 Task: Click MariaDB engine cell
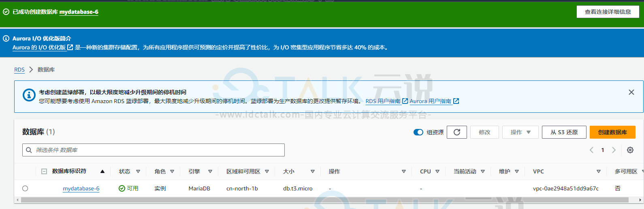[x=199, y=188]
